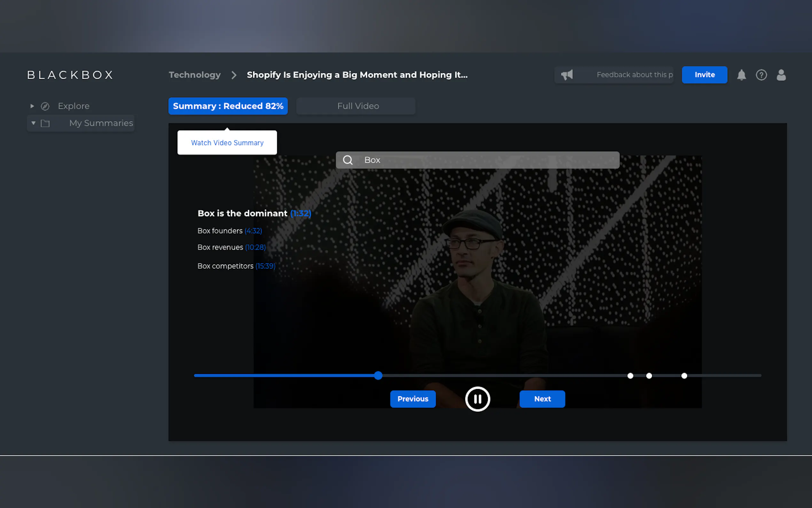Click the Shopify video title breadcrumb
The image size is (812, 508).
tap(357, 75)
